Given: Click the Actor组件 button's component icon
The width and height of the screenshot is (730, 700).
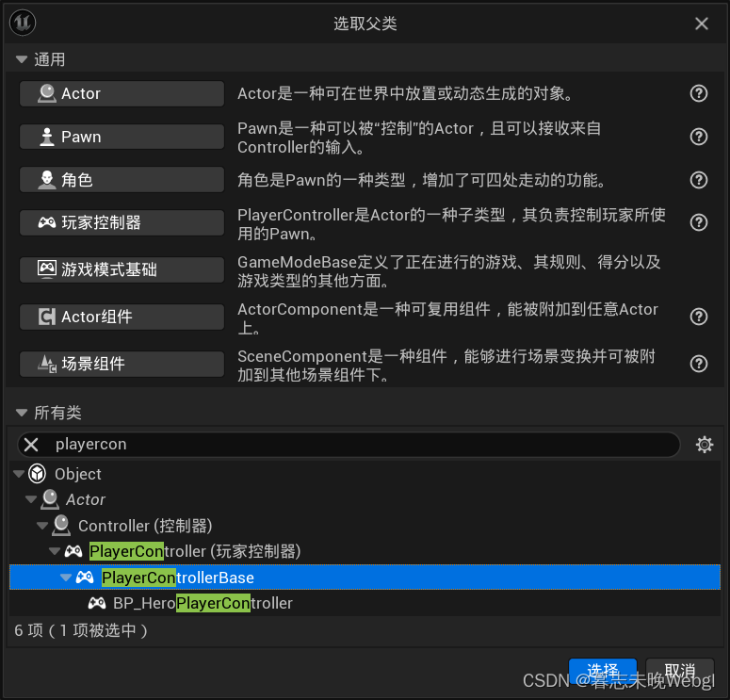Looking at the screenshot, I should point(47,317).
